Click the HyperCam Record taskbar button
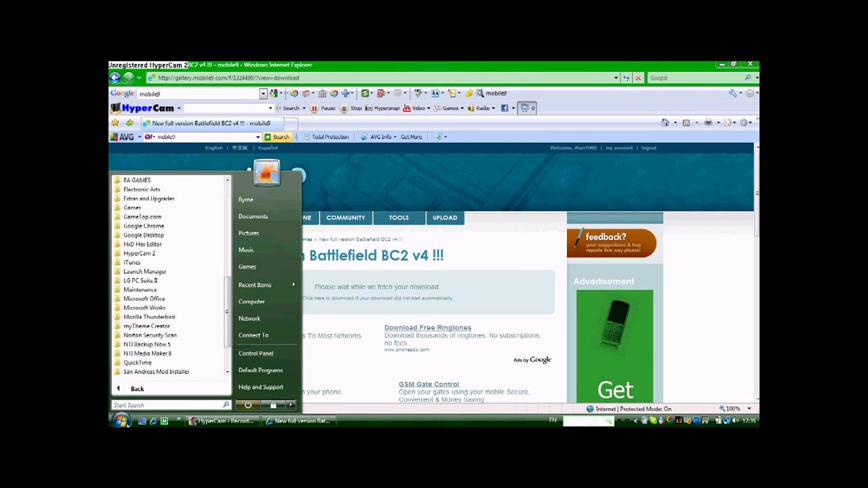868x488 pixels. 221,421
